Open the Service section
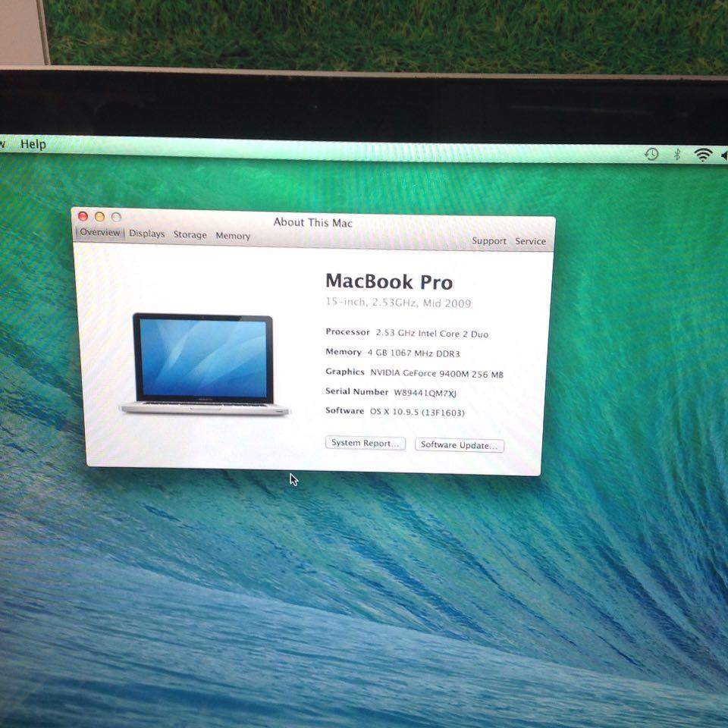Screen dimensions: 728x728 click(530, 241)
